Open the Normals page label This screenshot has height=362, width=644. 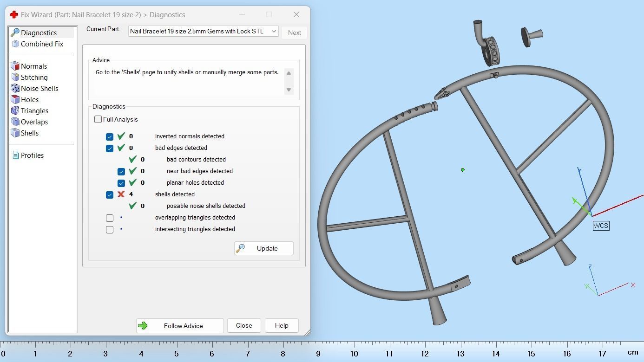click(x=33, y=66)
